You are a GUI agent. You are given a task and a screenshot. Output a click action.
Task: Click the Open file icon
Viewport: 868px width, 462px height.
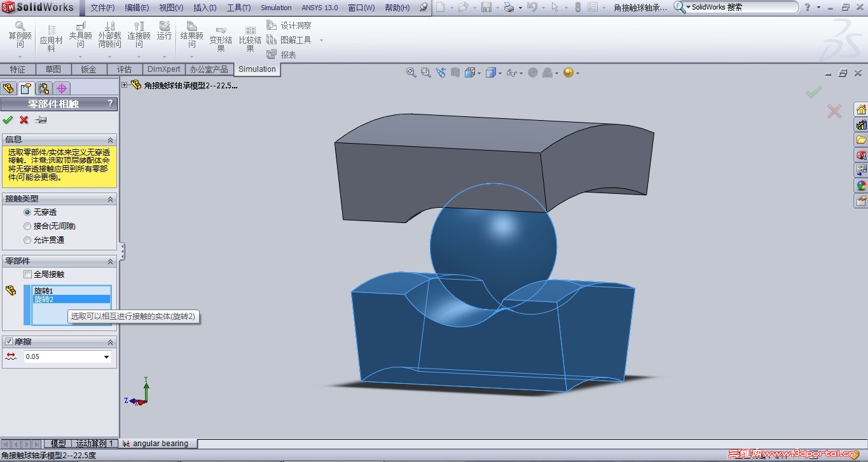point(463,8)
